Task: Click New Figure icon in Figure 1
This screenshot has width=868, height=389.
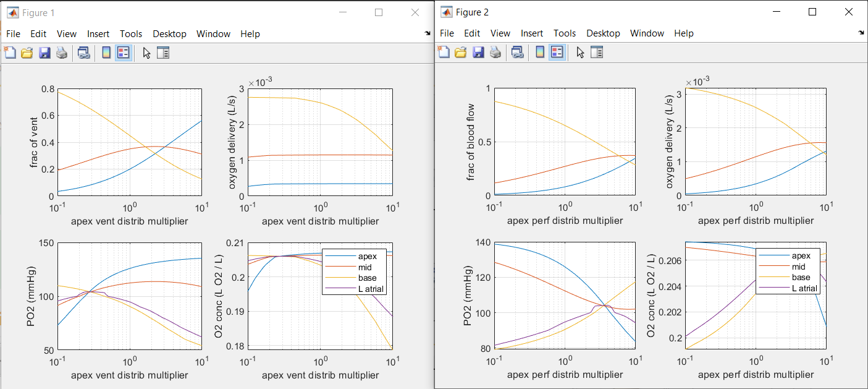Action: 10,53
